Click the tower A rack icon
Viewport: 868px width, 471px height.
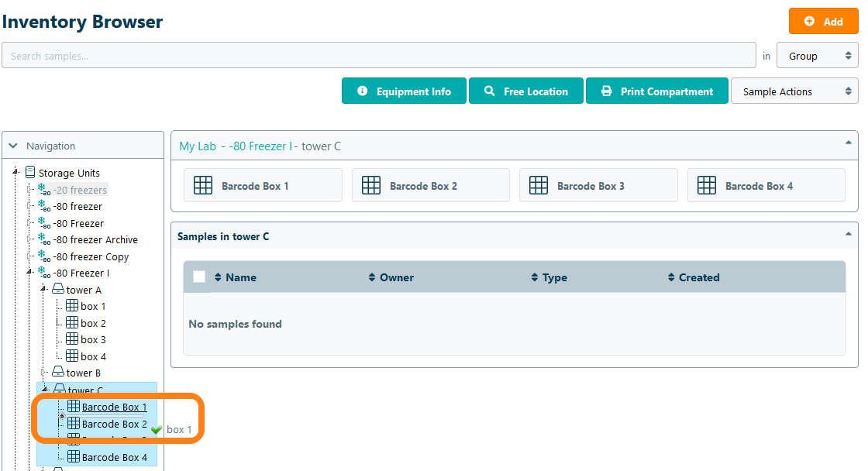pos(58,290)
